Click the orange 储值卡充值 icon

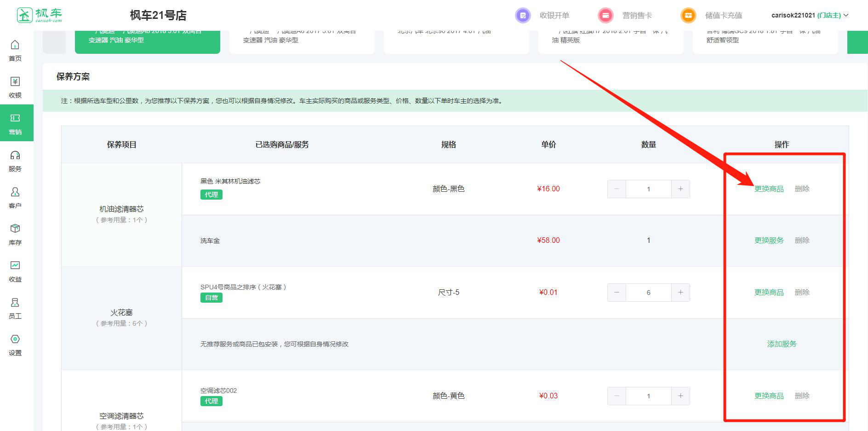(x=688, y=15)
